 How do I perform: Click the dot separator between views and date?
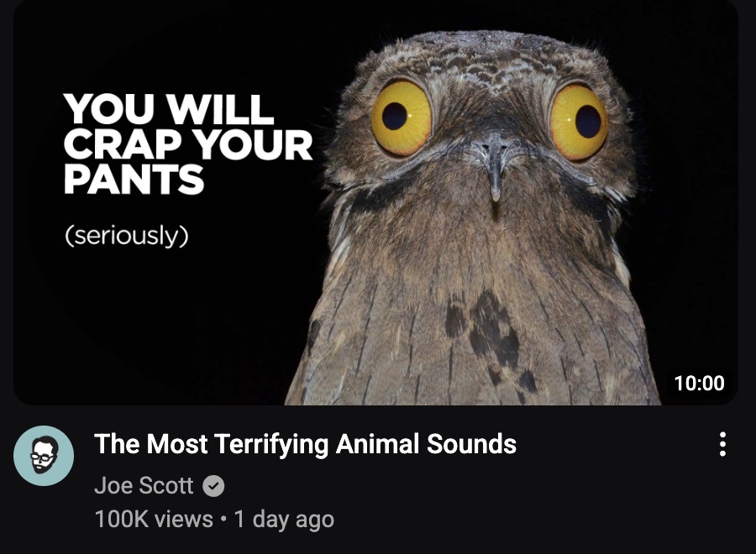pos(223,520)
